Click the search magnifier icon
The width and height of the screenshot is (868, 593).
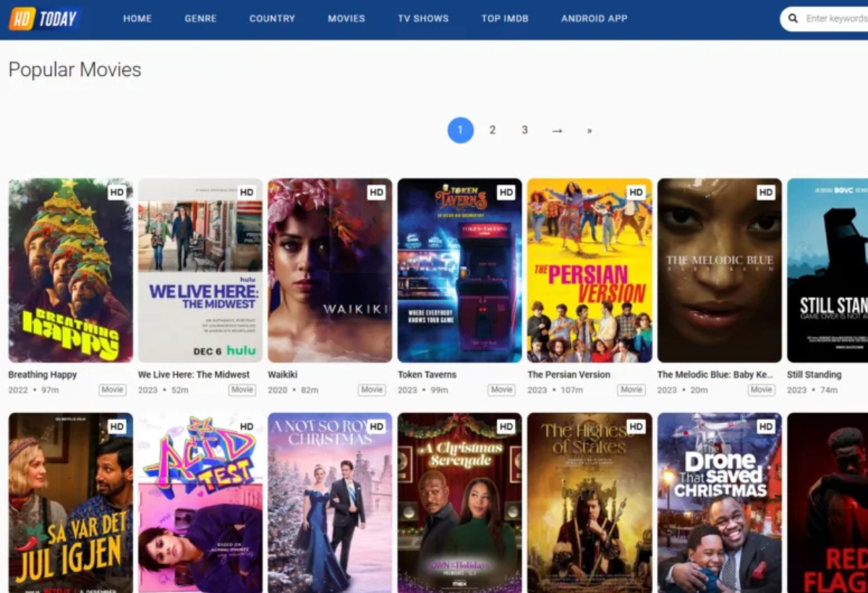pos(793,19)
